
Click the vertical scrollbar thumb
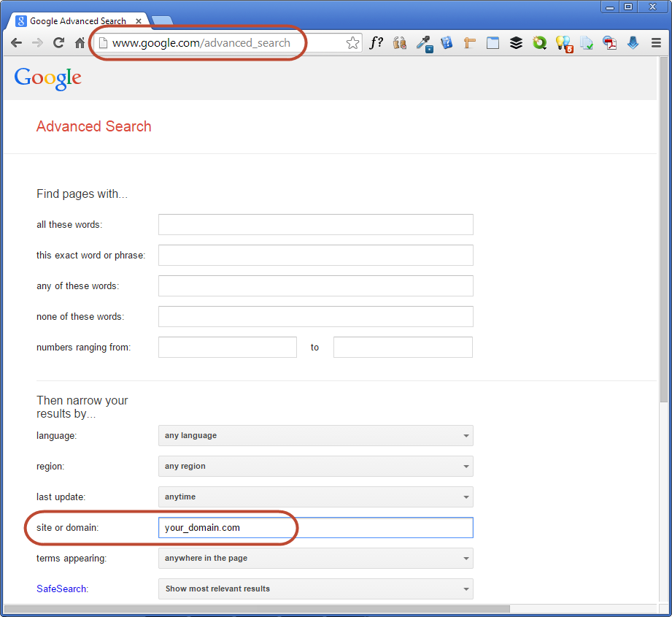(x=663, y=229)
